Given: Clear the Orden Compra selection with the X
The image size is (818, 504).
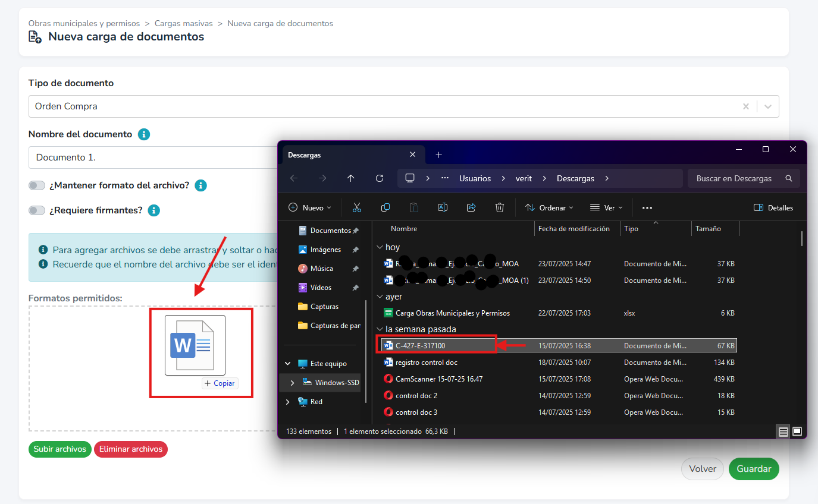Looking at the screenshot, I should (x=746, y=106).
